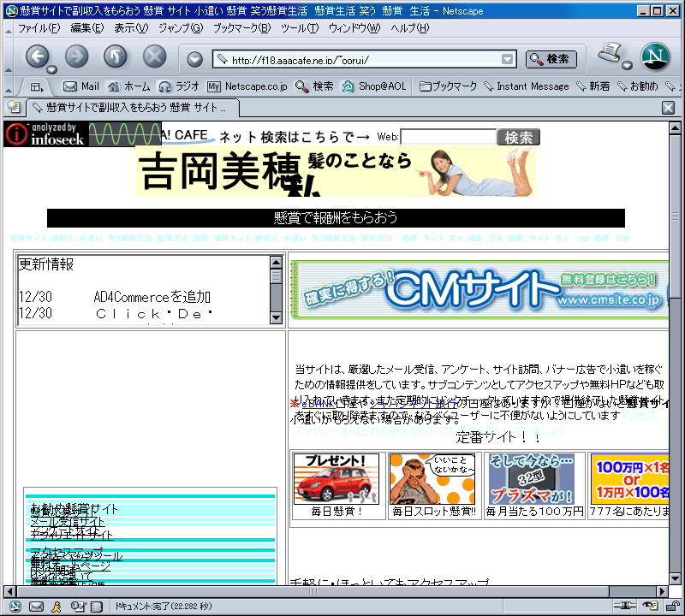Follow the ジャパンネット銀行 link

pyautogui.click(x=413, y=404)
